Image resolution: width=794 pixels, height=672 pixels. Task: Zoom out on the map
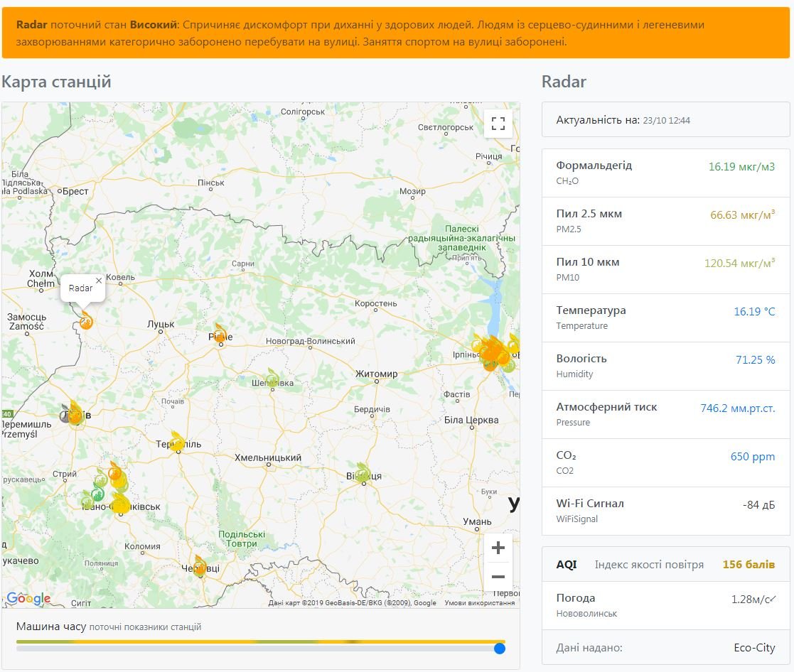coord(498,577)
